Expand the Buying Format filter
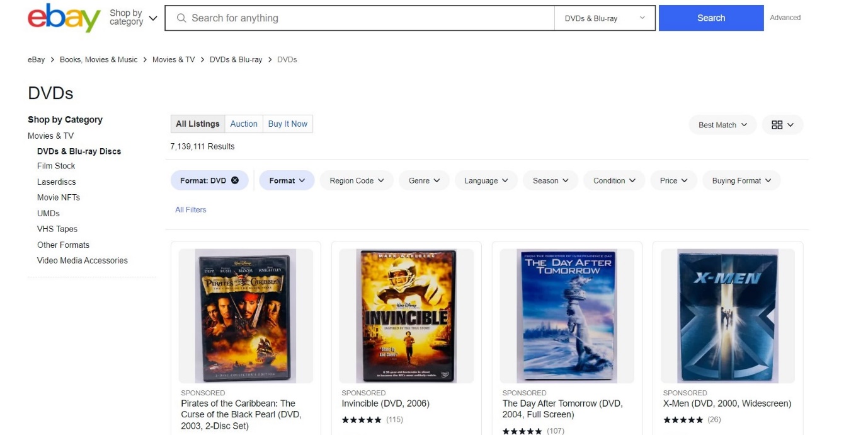Viewport: 868px width, 435px height. click(741, 180)
